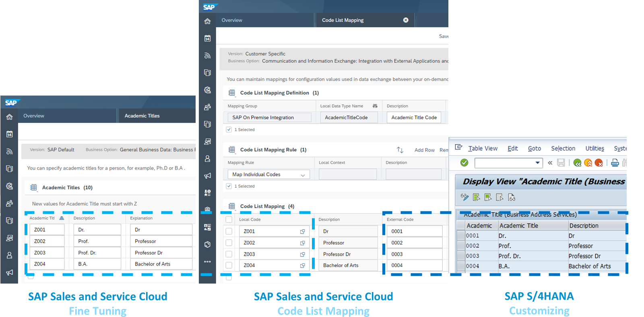Viewport: 644px width, 317px height.
Task: Click the Select All icon in S/4HANA view toolbar
Action: [477, 197]
